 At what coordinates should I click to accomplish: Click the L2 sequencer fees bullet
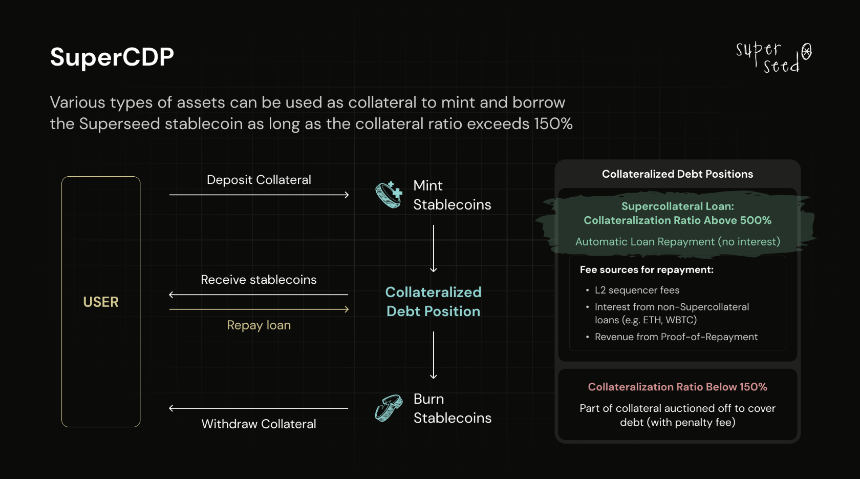tap(636, 290)
